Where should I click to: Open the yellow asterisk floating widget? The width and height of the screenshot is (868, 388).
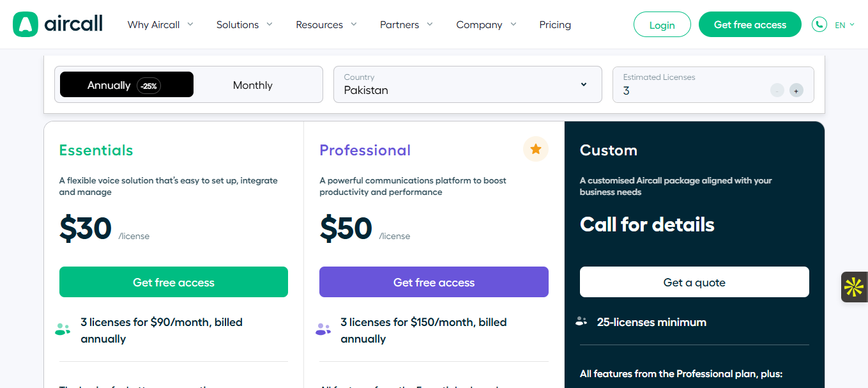pos(854,287)
